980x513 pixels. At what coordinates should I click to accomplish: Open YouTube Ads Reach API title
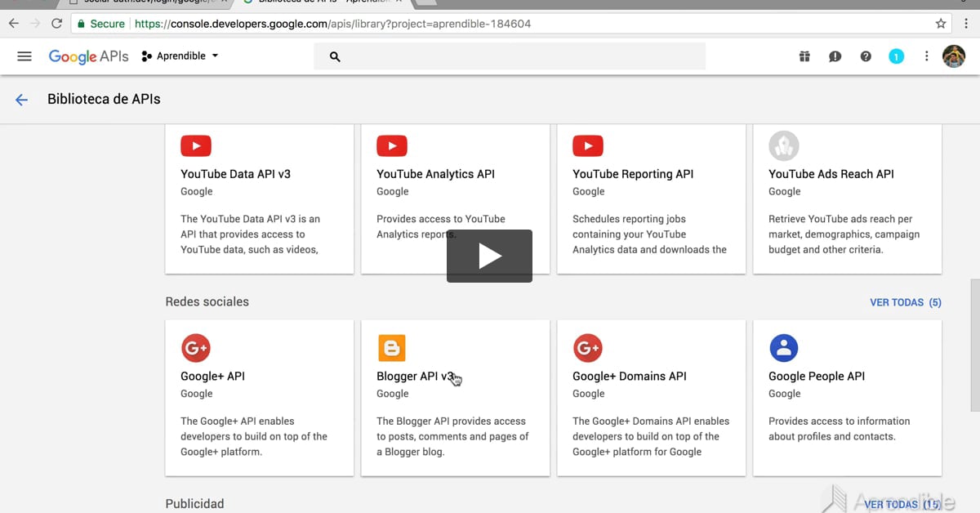831,174
